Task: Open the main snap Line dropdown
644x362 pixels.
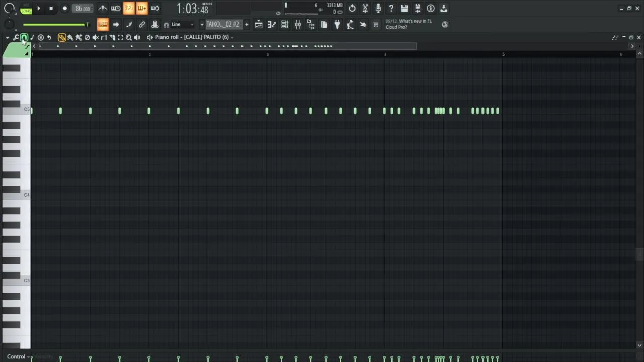Action: tap(182, 24)
